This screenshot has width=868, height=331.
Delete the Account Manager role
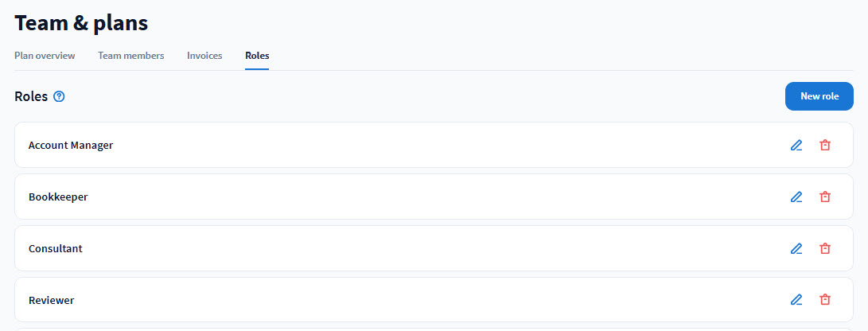[825, 146]
